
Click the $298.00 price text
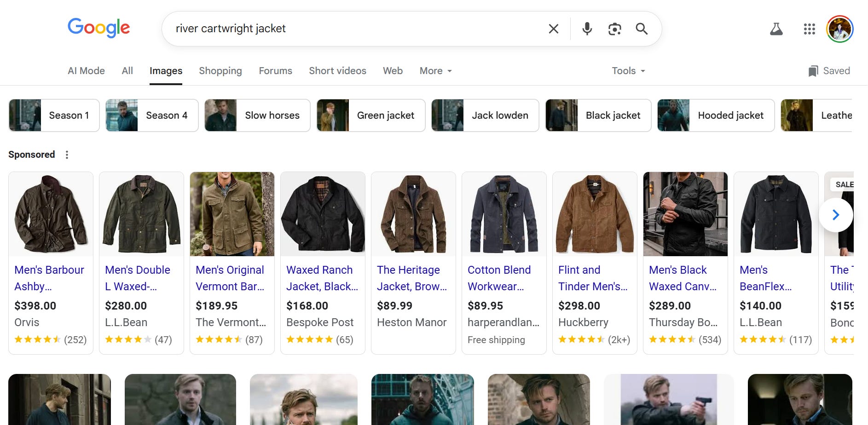[x=579, y=306]
